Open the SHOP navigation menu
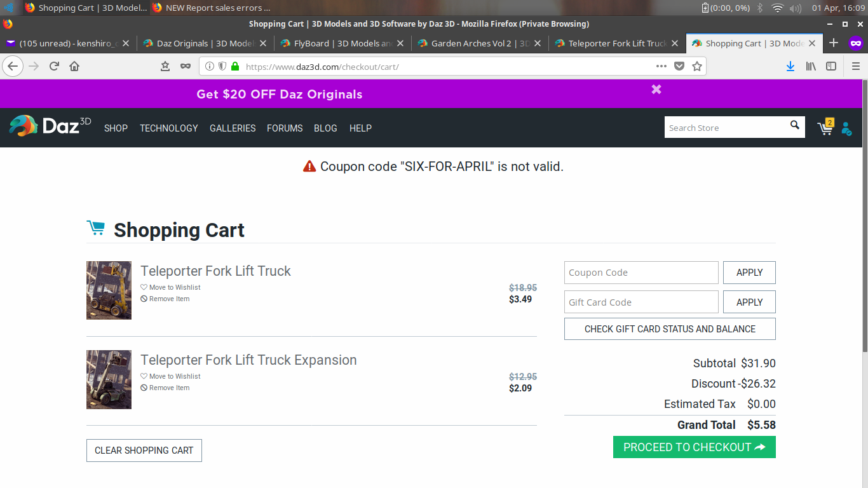This screenshot has width=868, height=488. click(x=116, y=128)
